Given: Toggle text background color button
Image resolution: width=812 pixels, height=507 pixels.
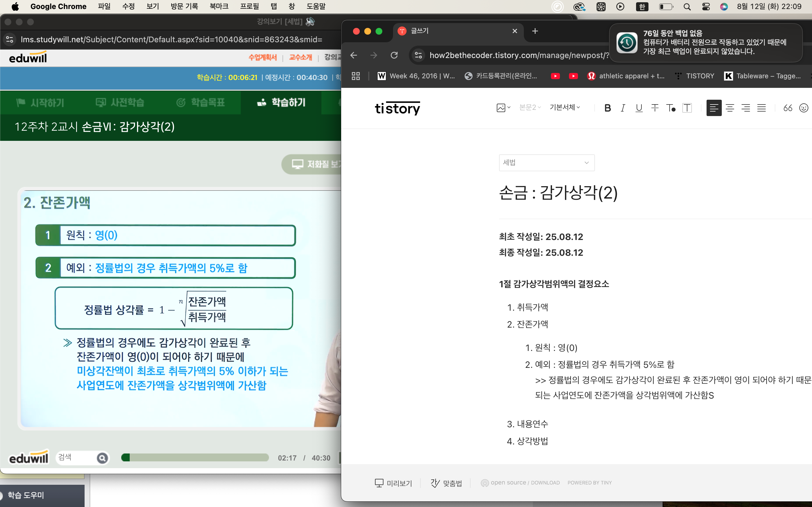Looking at the screenshot, I should [x=687, y=108].
